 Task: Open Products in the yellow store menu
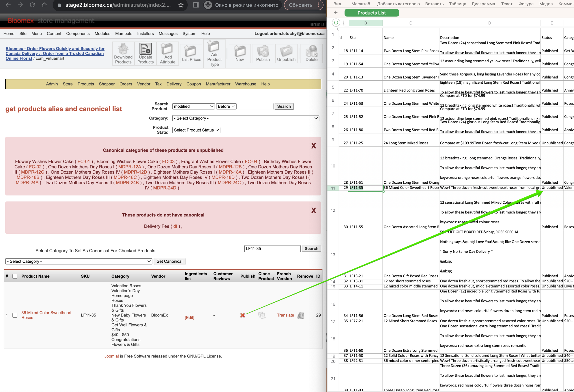pyautogui.click(x=86, y=84)
